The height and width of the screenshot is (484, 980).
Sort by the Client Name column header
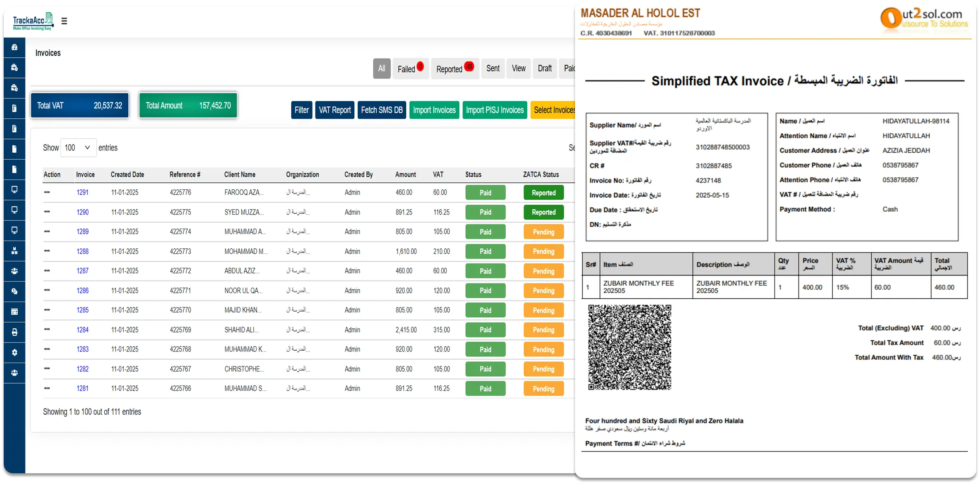point(240,175)
